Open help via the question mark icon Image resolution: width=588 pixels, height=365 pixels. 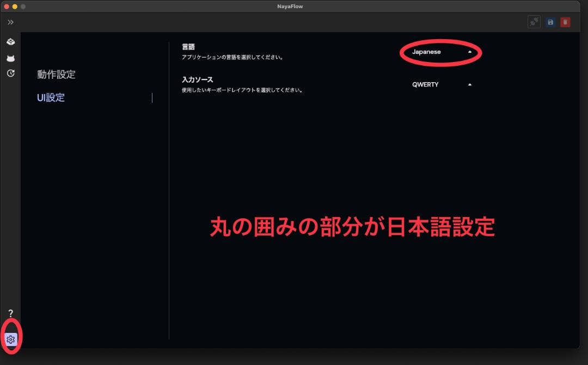10,313
